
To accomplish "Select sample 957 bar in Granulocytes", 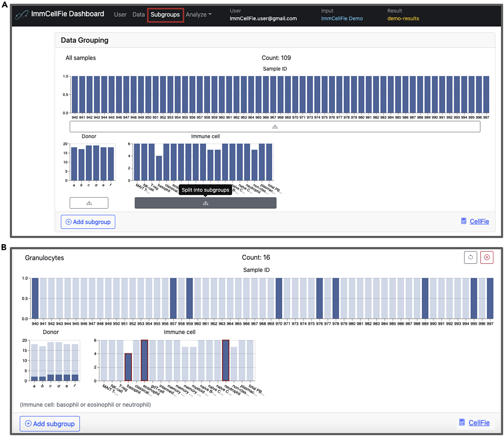I will (173, 298).
